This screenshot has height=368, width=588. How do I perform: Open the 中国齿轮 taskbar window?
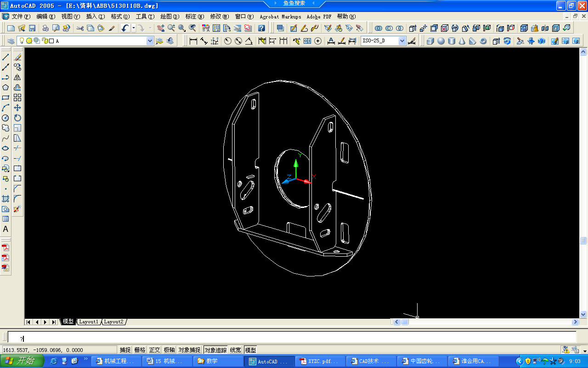tap(422, 361)
